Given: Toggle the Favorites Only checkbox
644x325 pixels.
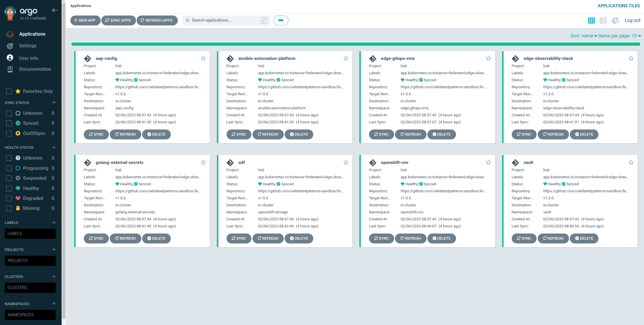Looking at the screenshot, I should tap(9, 91).
